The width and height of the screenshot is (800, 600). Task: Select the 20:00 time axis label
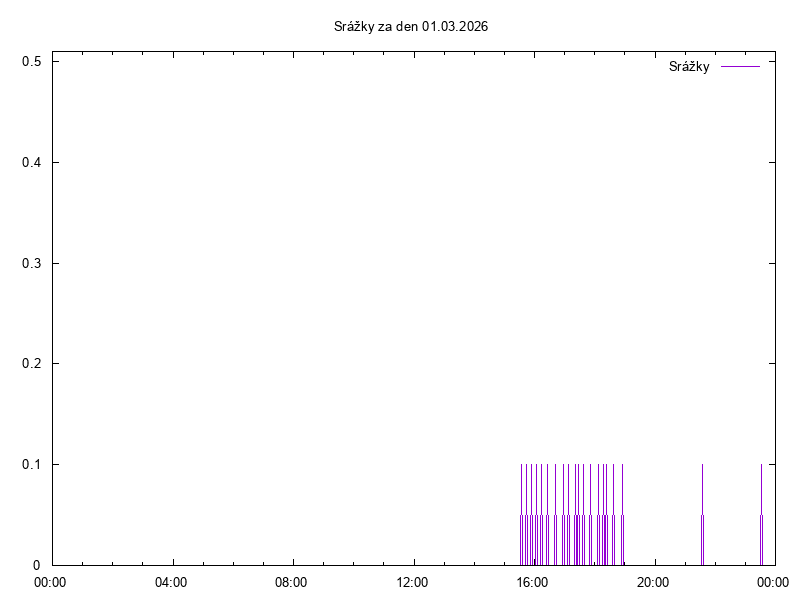[x=654, y=582]
